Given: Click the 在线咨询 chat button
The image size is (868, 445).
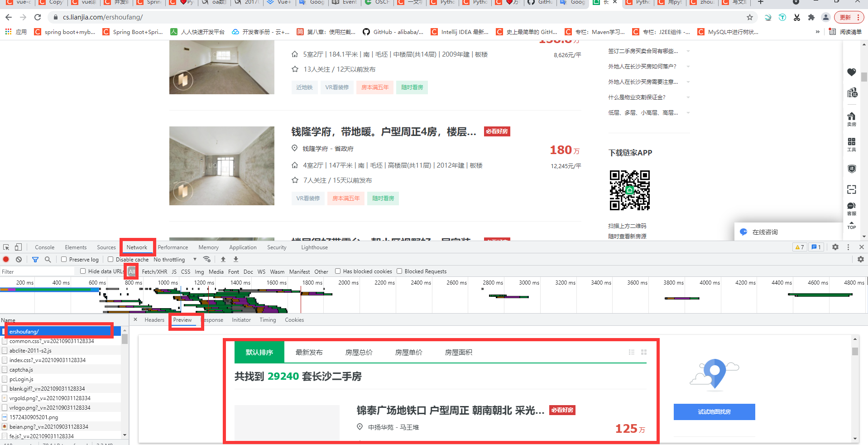Looking at the screenshot, I should point(788,232).
